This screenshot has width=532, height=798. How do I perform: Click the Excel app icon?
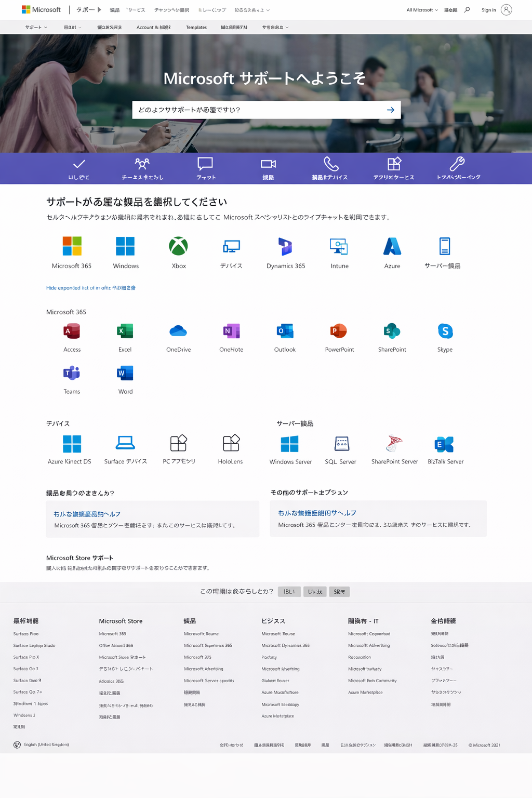click(x=125, y=331)
